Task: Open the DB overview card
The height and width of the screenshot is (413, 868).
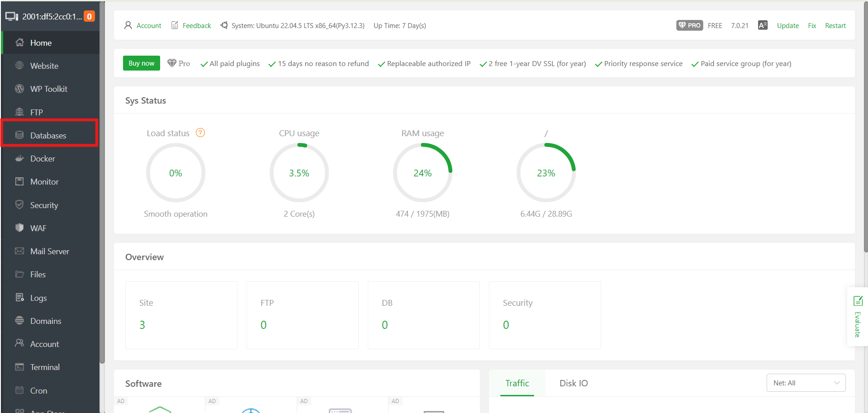Action: tap(424, 315)
